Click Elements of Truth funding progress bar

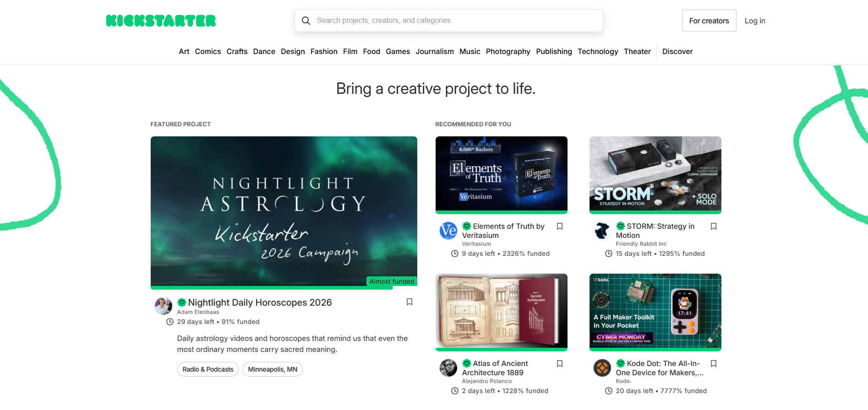(502, 212)
